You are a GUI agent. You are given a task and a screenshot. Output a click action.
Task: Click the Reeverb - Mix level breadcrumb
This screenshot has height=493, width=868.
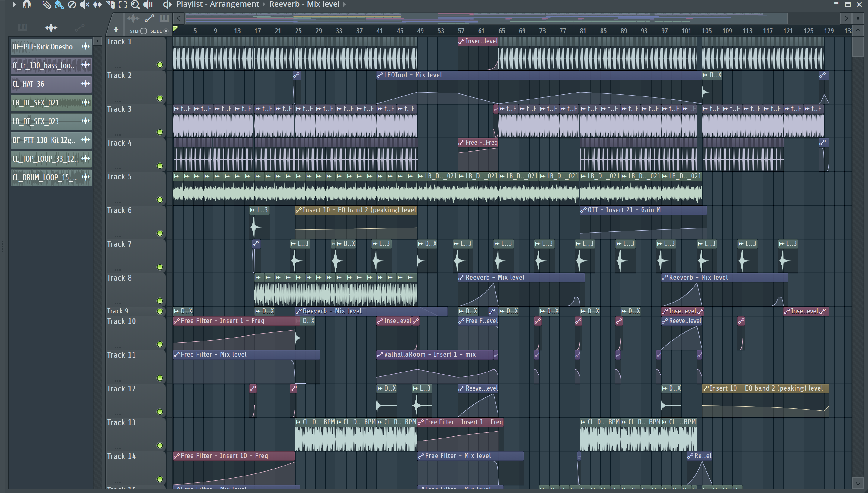point(304,4)
